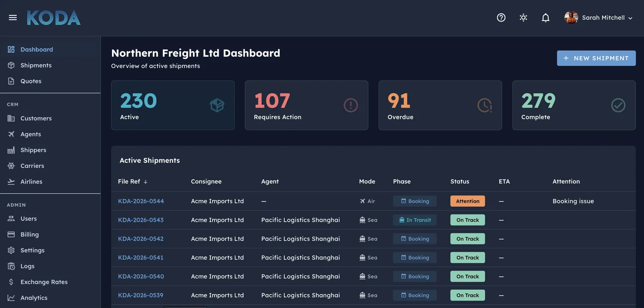The width and height of the screenshot is (644, 308).
Task: Click the Agent column header
Action: [x=270, y=182]
